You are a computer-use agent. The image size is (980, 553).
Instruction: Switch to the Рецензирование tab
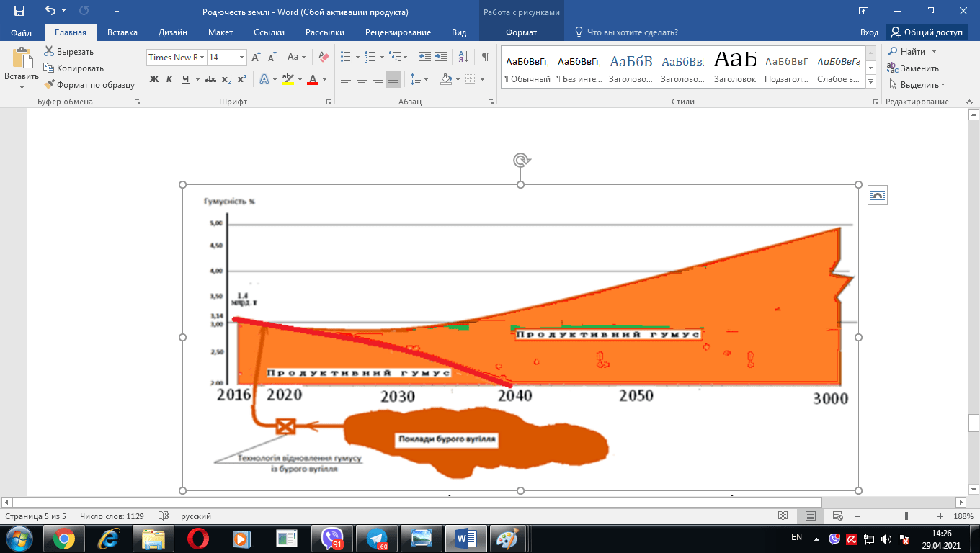point(398,32)
